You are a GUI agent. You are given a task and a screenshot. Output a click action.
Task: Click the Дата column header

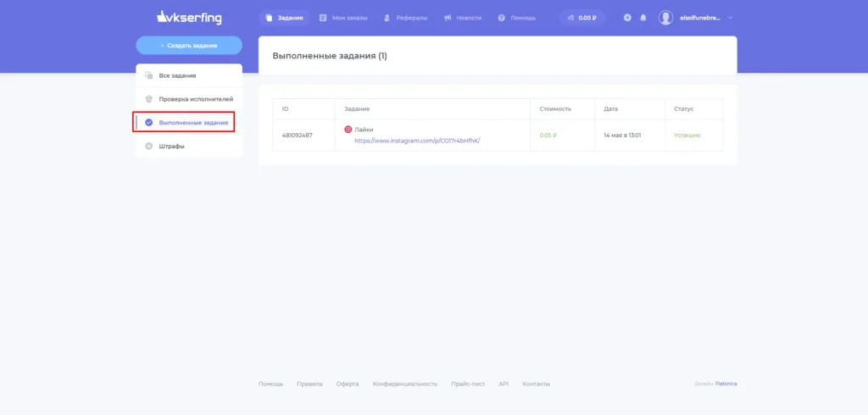coord(610,109)
